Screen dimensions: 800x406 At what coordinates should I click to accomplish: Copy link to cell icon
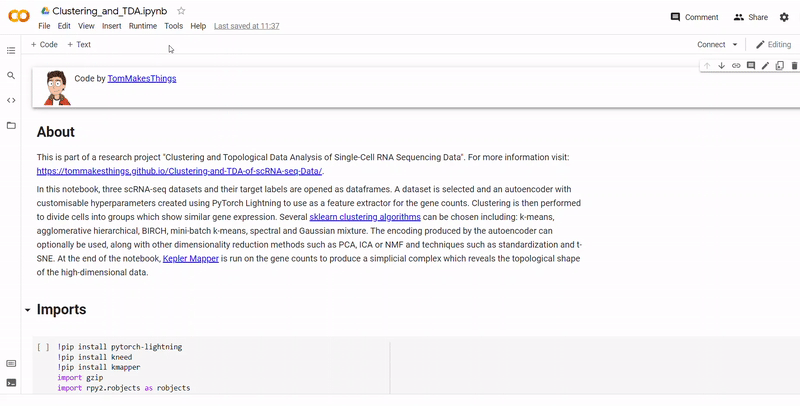(x=736, y=65)
